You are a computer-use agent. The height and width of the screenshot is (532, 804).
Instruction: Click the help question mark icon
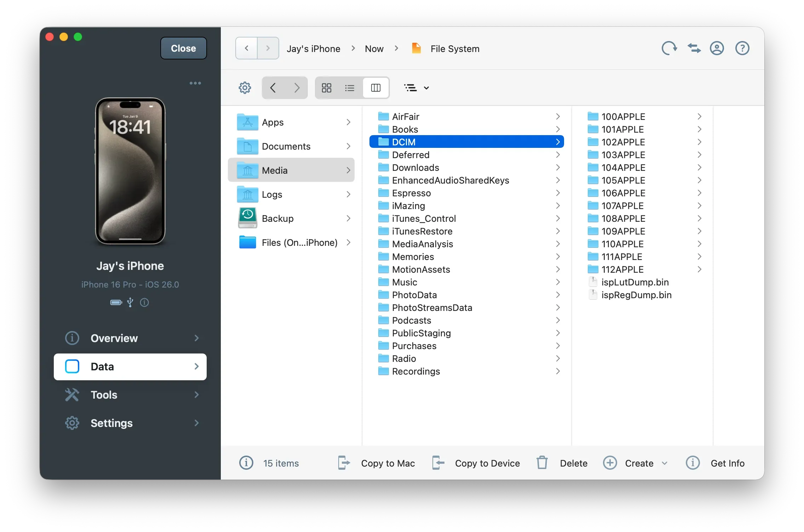(742, 48)
